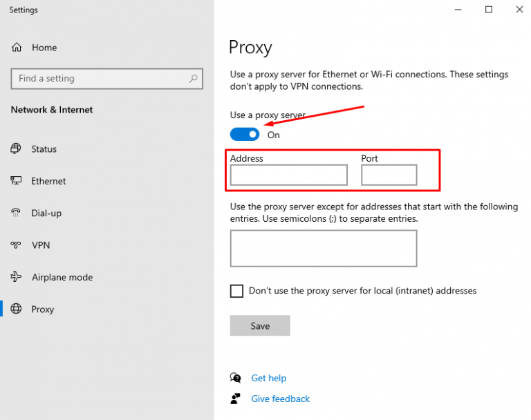Open the Give feedback link
This screenshot has width=531, height=420.
click(280, 399)
